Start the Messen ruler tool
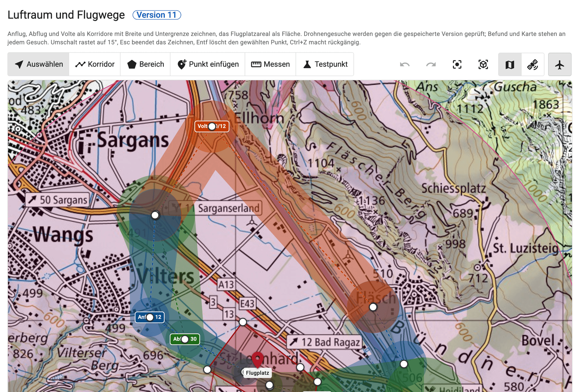Viewport: 579px width, 392px height. [270, 64]
